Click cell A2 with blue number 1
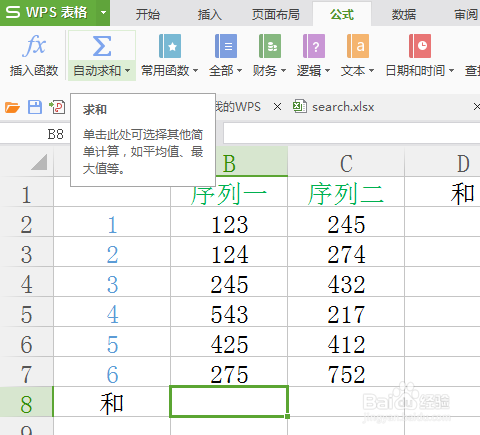This screenshot has width=480, height=435. (x=112, y=222)
